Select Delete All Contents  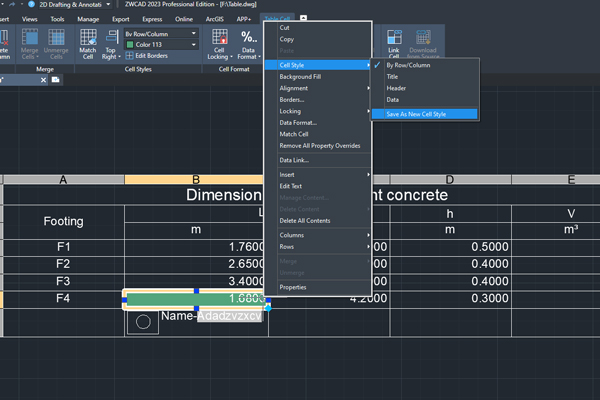point(318,220)
